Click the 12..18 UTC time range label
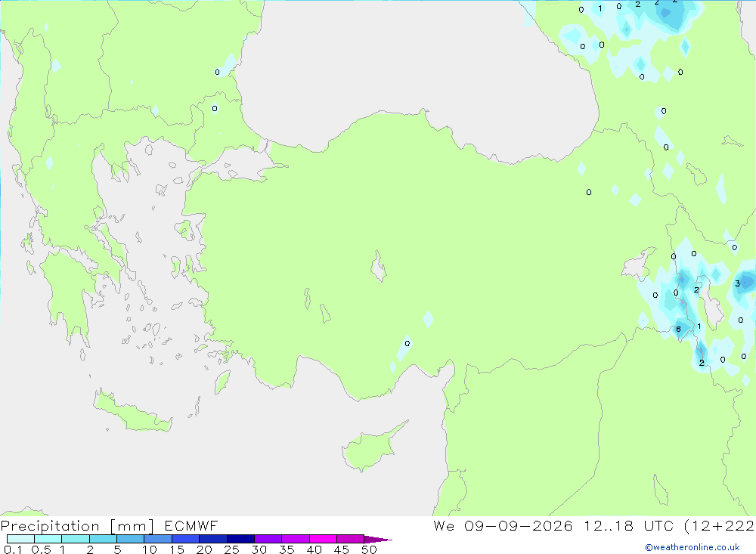This screenshot has height=554, width=756. (x=628, y=525)
